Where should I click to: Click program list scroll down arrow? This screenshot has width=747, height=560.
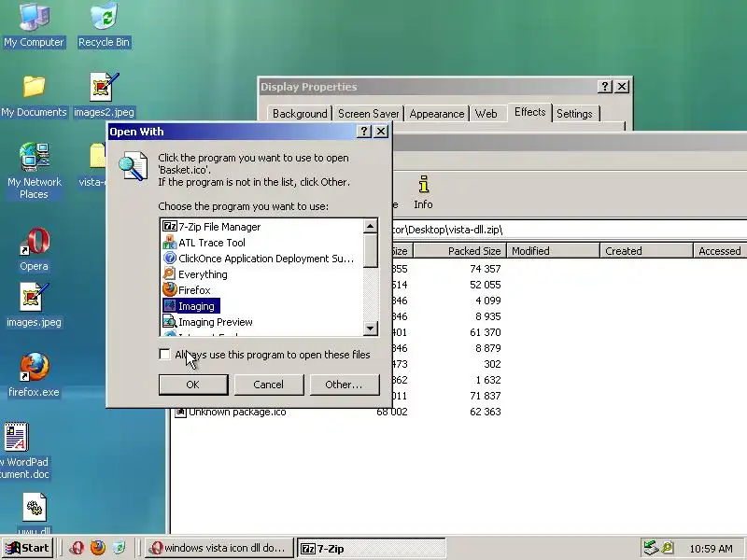(370, 329)
